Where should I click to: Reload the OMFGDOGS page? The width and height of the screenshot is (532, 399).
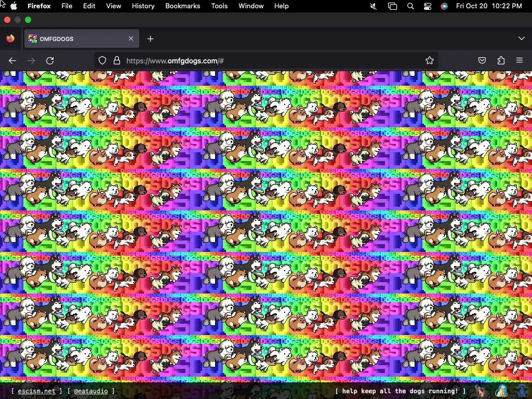50,61
